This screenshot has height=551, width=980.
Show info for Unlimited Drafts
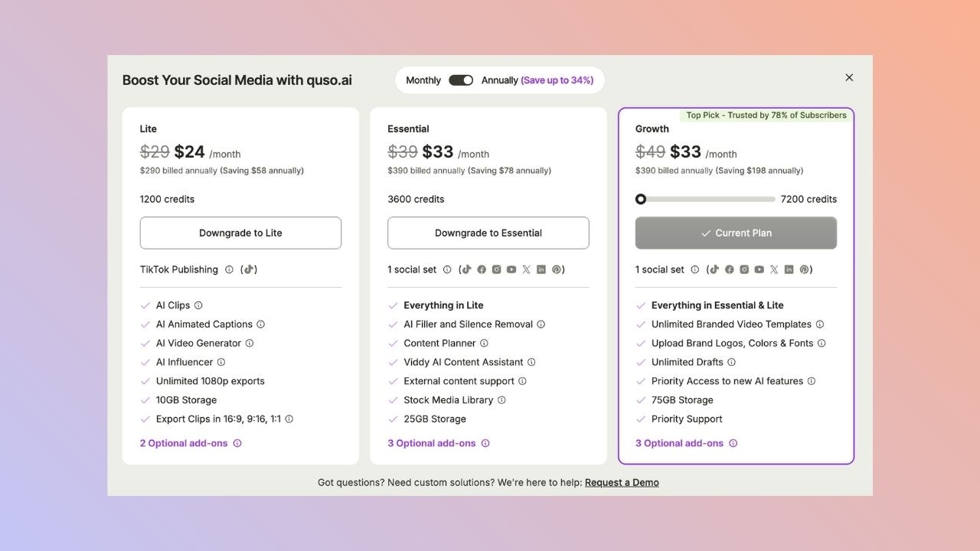point(732,362)
